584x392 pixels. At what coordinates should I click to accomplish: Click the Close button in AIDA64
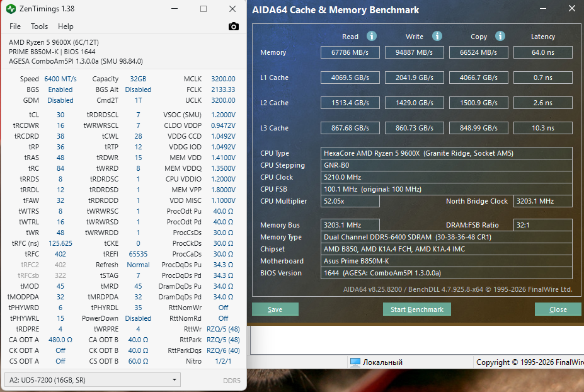558,309
